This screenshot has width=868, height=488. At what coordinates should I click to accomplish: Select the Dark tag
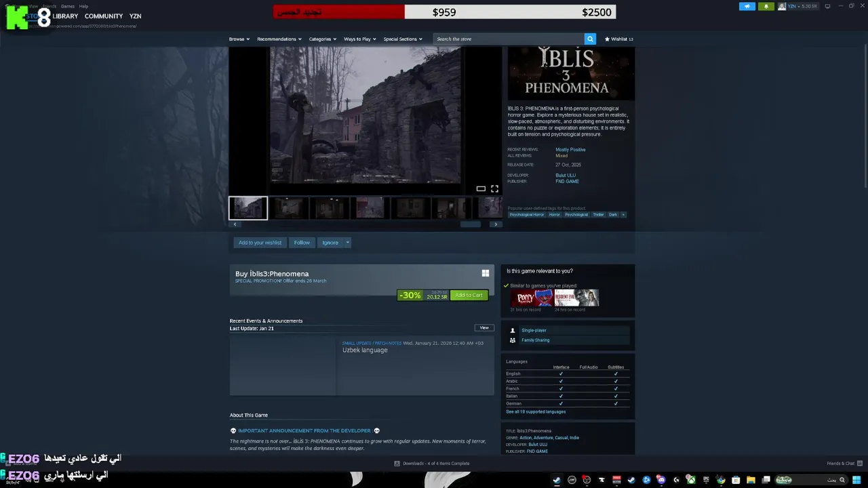[613, 214]
